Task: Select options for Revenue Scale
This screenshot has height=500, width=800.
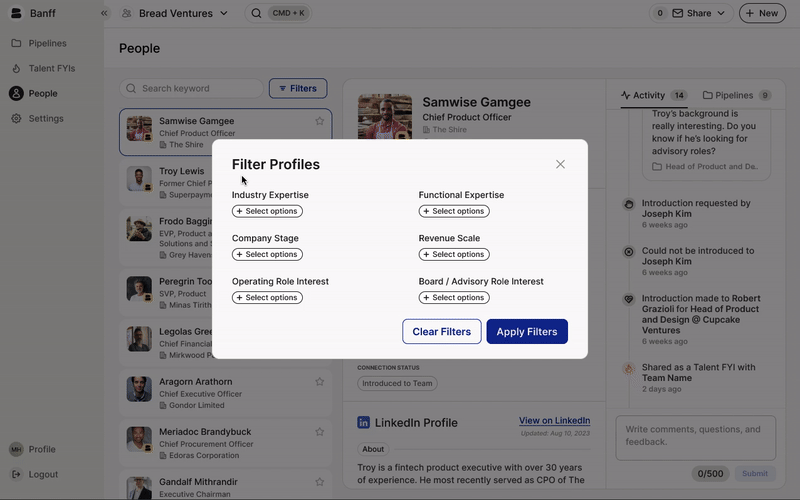Action: pos(454,255)
